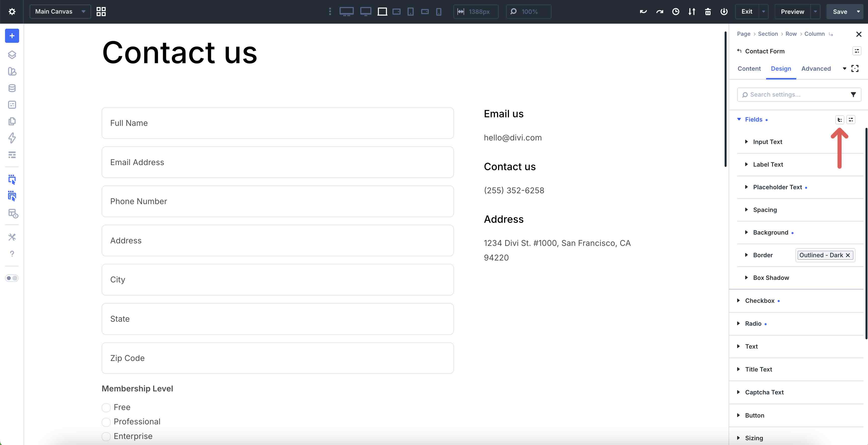The image size is (868, 445).
Task: Go to Column in the breadcrumb
Action: [814, 34]
